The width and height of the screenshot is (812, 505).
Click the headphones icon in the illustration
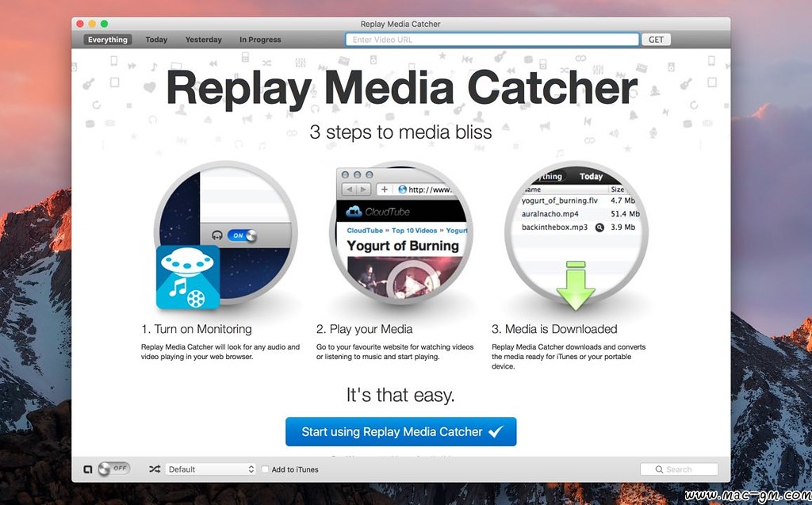[217, 235]
